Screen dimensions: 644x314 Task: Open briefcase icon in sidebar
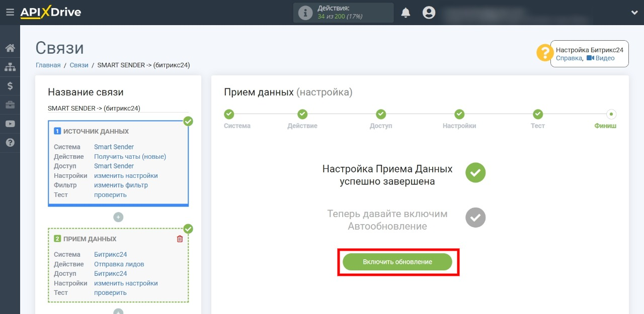tap(10, 105)
